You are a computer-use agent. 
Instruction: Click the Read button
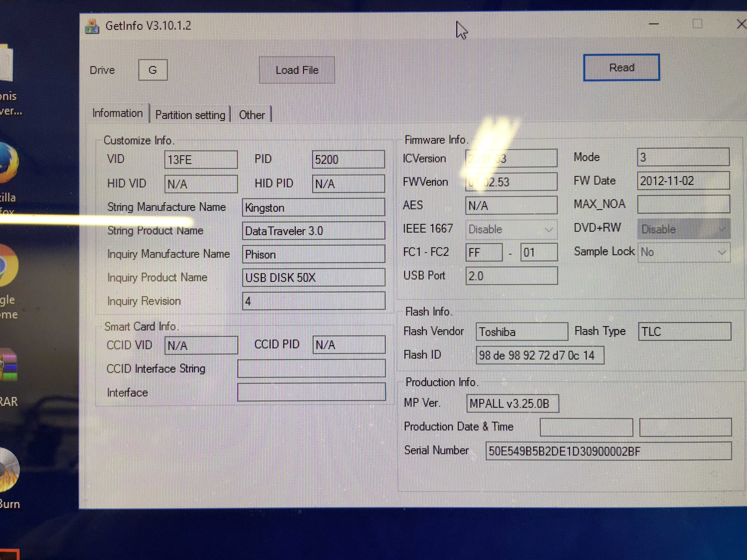[621, 68]
